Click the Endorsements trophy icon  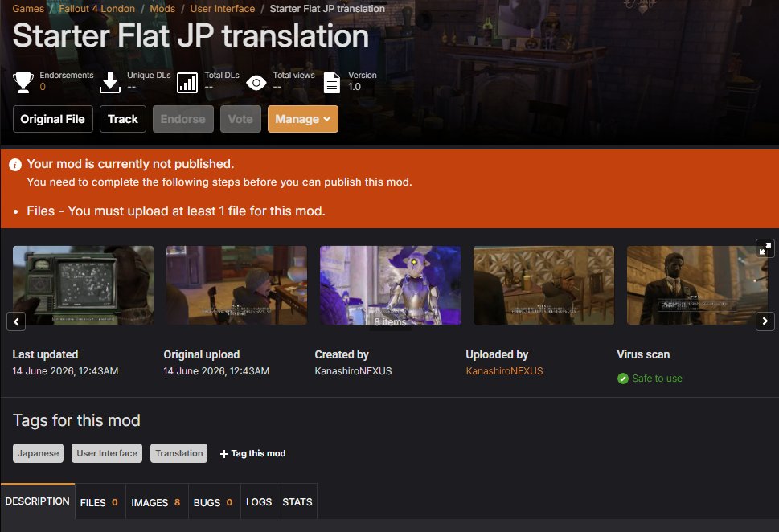[23, 82]
